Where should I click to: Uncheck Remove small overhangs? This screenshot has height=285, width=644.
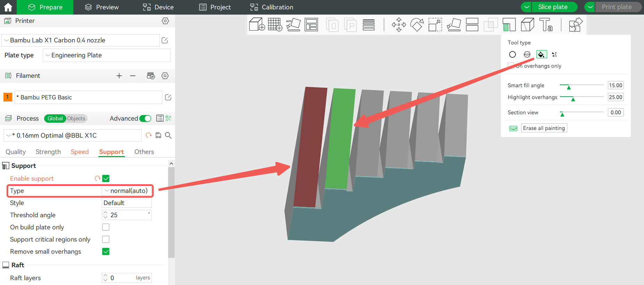106,251
